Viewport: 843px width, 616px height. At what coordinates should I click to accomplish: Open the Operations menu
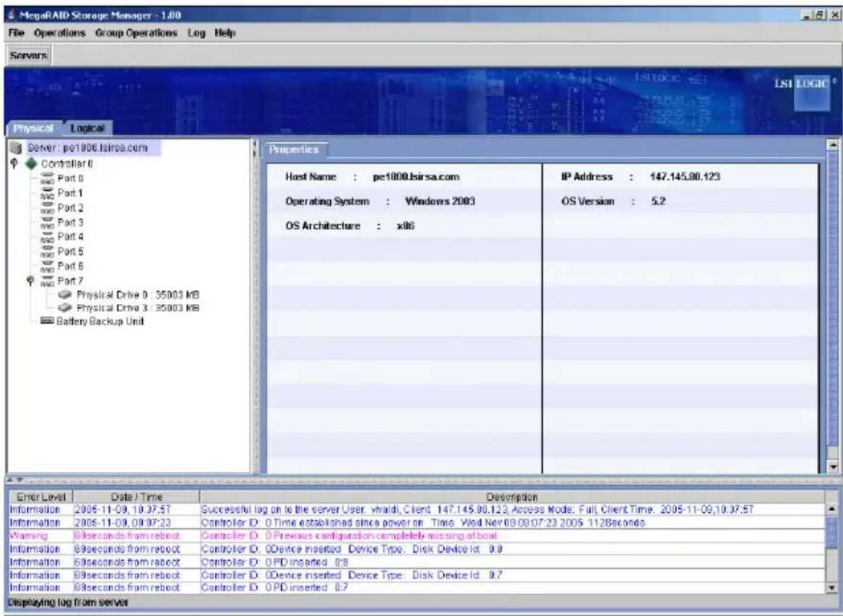point(59,33)
